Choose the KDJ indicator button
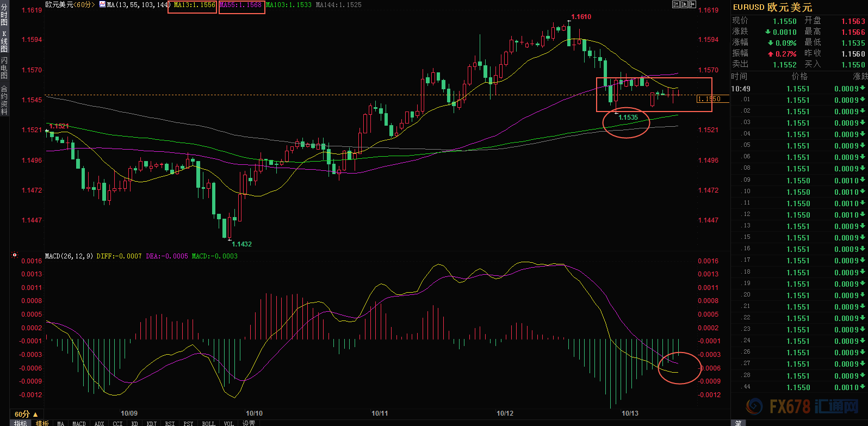 pyautogui.click(x=152, y=423)
